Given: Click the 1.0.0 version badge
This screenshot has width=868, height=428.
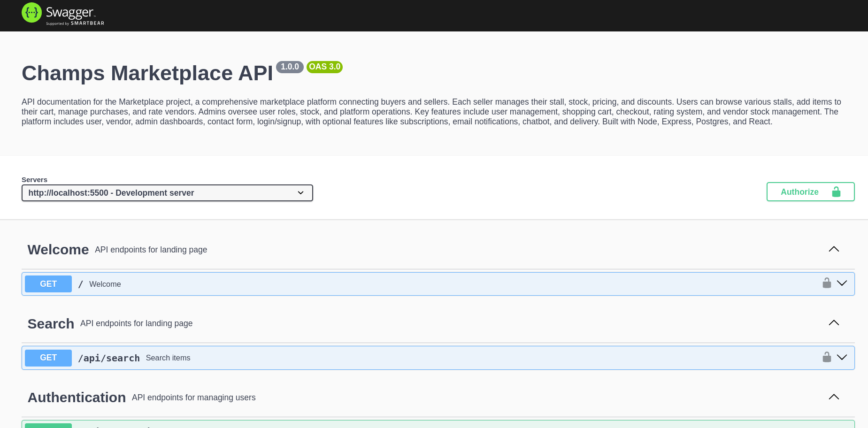Looking at the screenshot, I should (x=290, y=67).
